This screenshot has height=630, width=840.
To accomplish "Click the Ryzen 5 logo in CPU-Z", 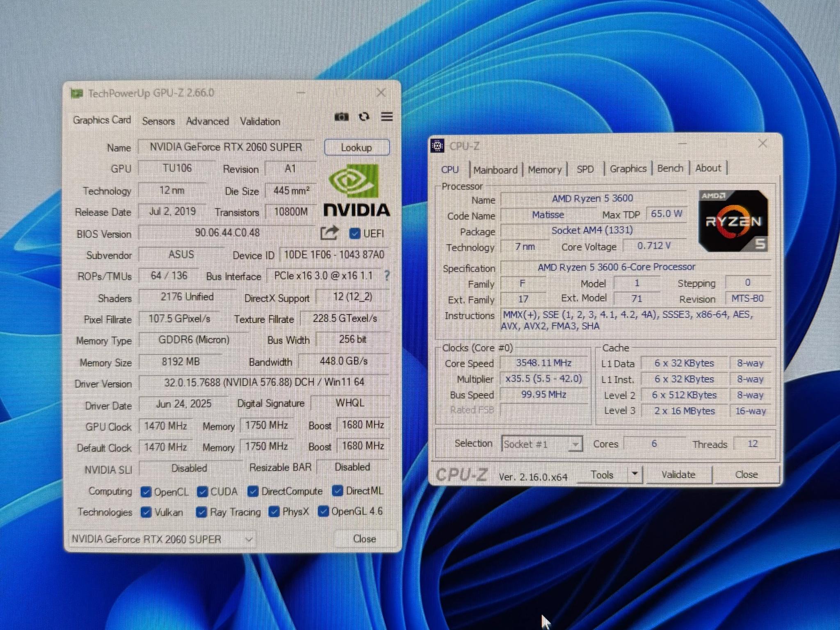I will (733, 221).
